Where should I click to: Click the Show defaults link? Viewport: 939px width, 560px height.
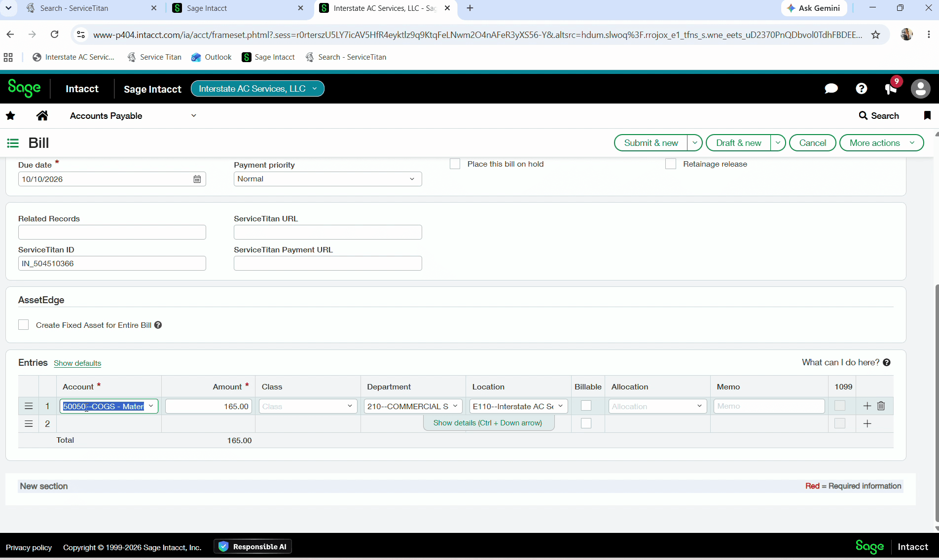[77, 363]
